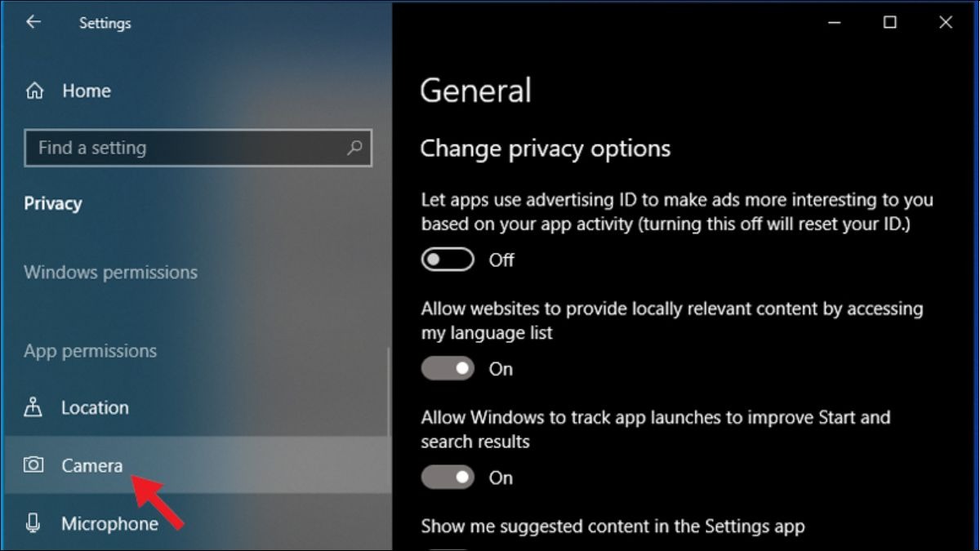Disable the track app launches toggle

tap(448, 478)
